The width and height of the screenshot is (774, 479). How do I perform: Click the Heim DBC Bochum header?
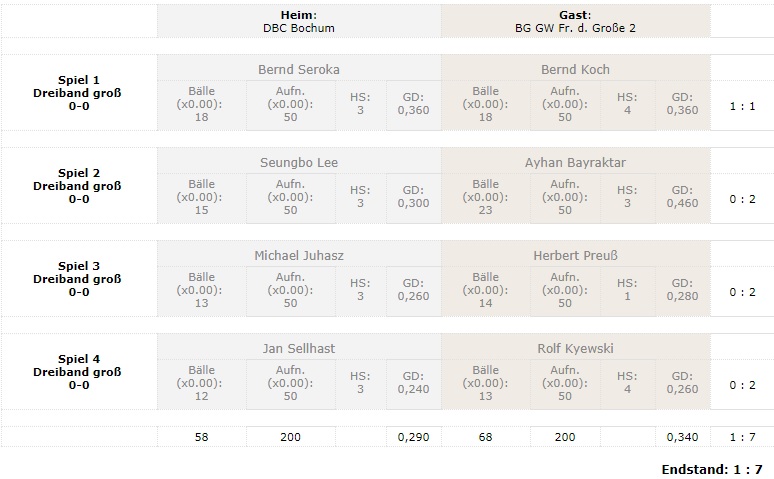point(299,21)
